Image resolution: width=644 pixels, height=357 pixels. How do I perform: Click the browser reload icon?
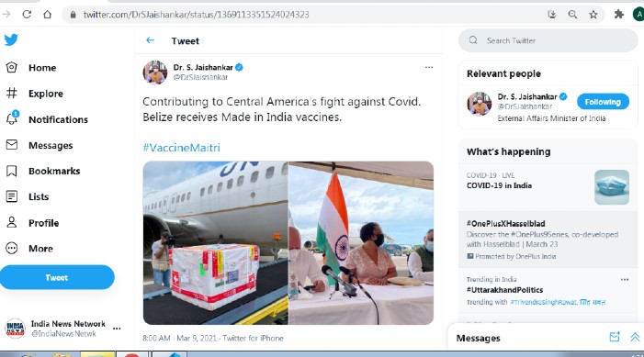coord(28,15)
